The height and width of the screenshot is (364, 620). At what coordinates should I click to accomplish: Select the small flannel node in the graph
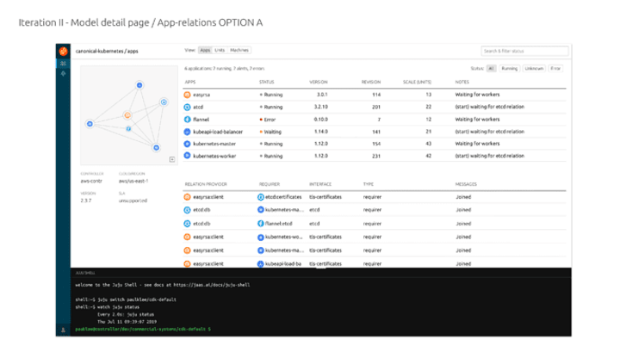(x=128, y=128)
